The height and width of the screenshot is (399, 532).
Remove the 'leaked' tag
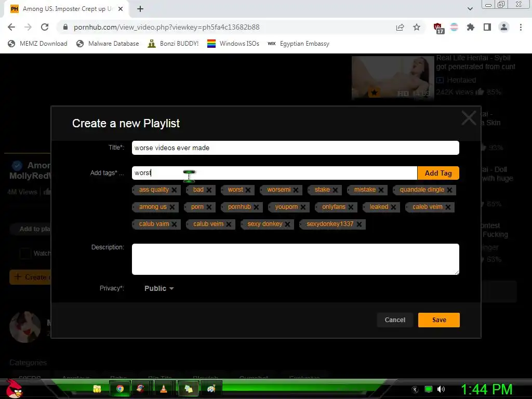tap(394, 207)
